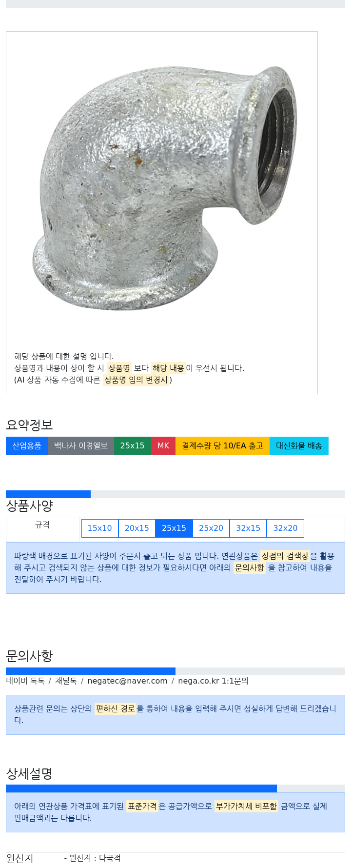
Task: Click the red MK brand tag
Action: (x=163, y=446)
